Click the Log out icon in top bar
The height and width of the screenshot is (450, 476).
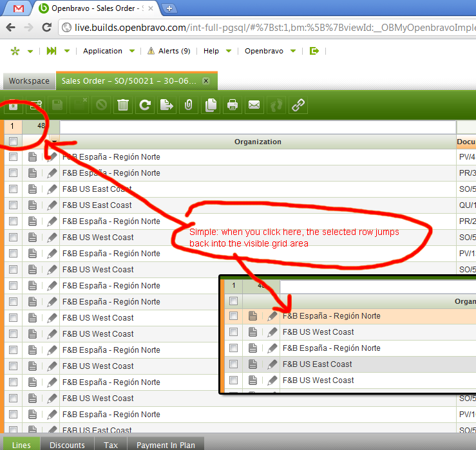click(x=314, y=51)
